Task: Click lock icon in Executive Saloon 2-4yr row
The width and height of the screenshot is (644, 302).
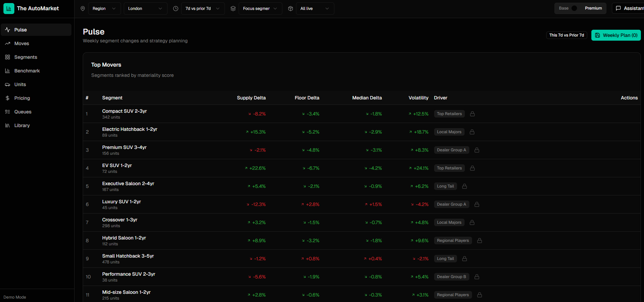Action: (465, 186)
